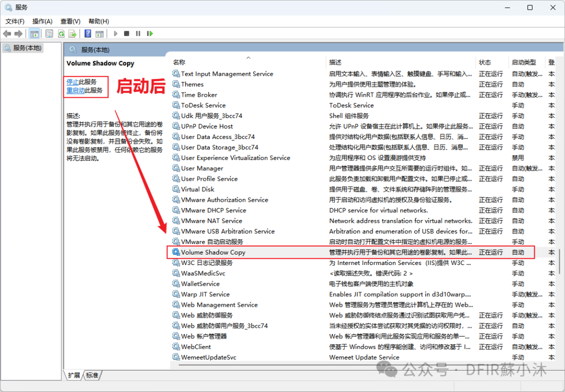The width and height of the screenshot is (565, 392).
Task: Click the vertical scrollbar thumb of services list
Action: pyautogui.click(x=559, y=262)
